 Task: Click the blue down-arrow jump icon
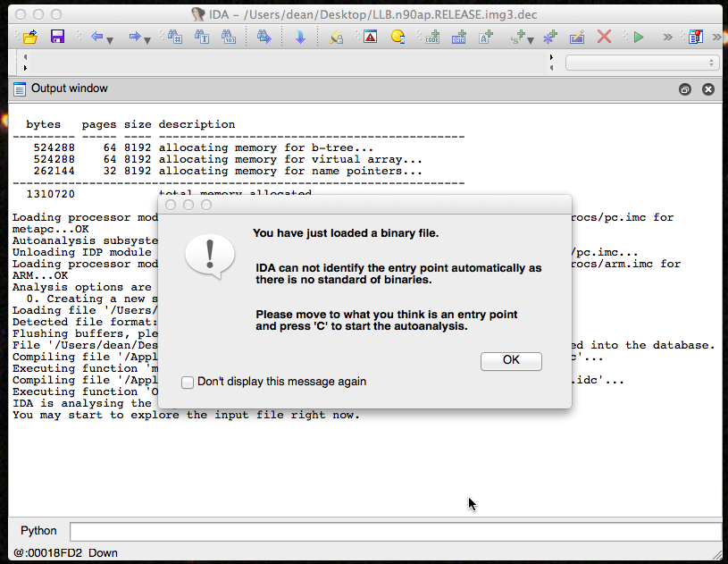(300, 37)
